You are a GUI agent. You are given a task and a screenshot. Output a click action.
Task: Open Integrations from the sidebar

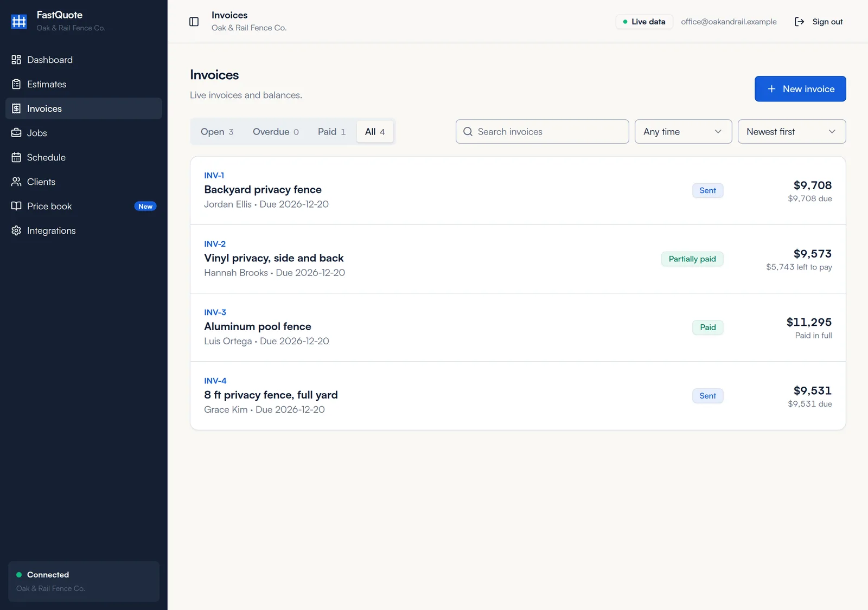(x=84, y=230)
